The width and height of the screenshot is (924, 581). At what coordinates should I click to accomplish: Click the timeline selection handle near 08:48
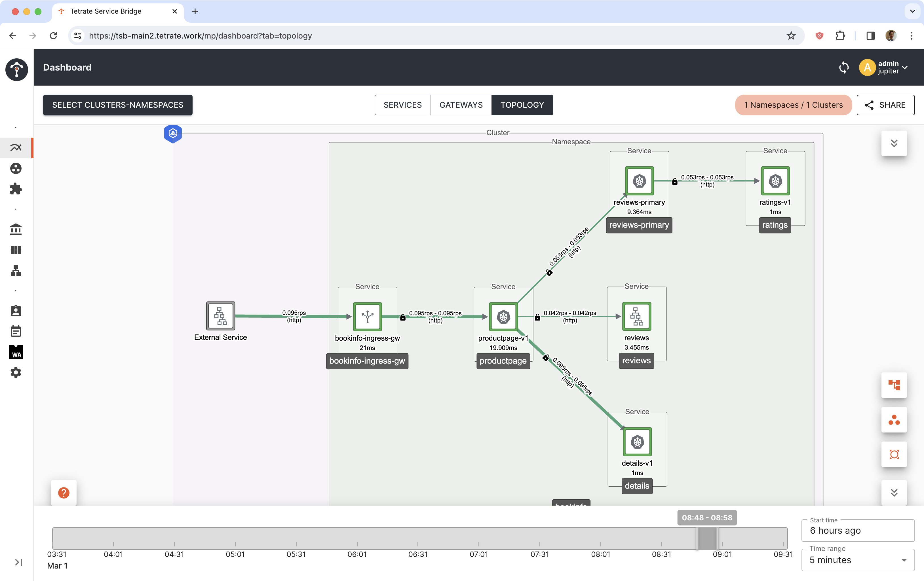point(697,538)
